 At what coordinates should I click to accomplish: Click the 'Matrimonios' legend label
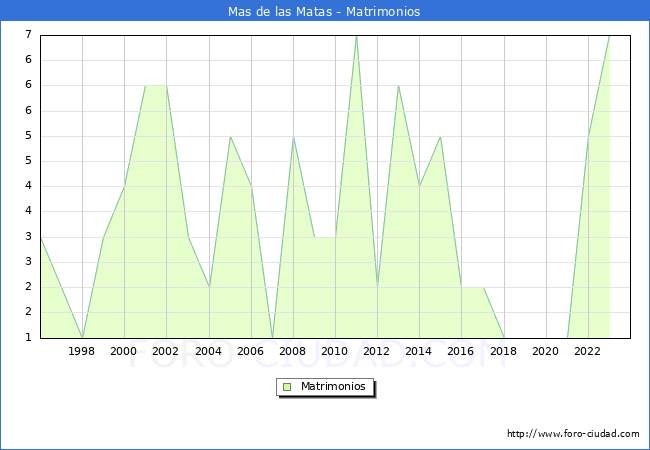click(333, 386)
